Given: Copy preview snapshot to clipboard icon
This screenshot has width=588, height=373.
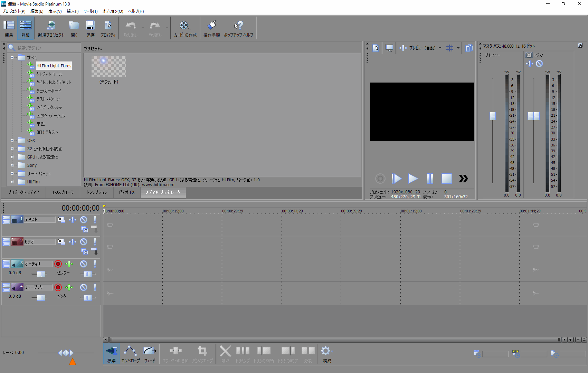Looking at the screenshot, I should (x=469, y=48).
